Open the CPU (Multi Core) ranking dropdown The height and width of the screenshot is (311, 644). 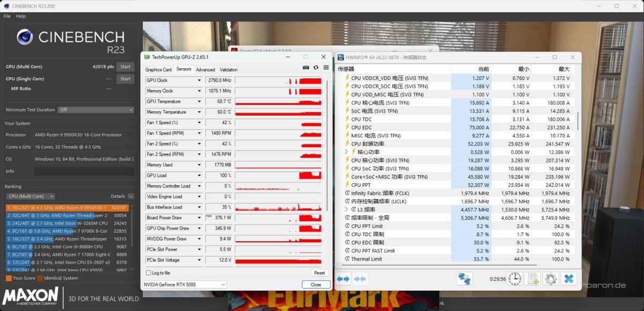[x=30, y=196]
